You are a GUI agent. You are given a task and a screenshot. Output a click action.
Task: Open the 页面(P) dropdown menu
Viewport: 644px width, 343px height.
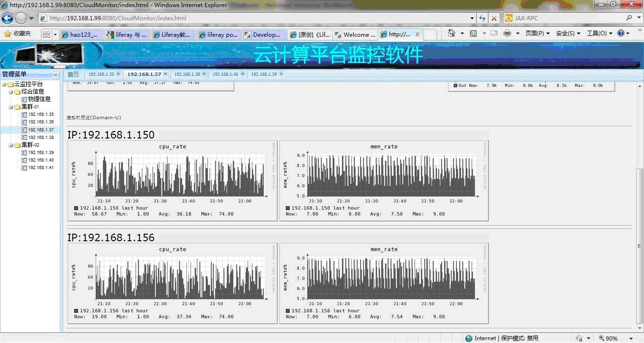tap(537, 33)
